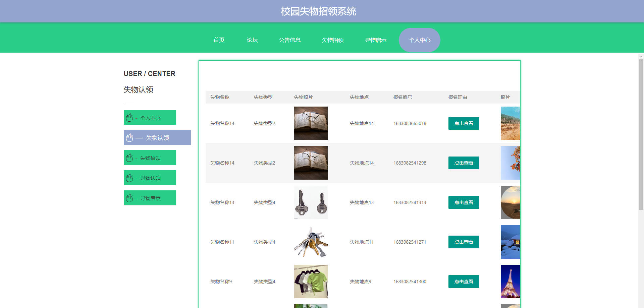Click the page vertical scrollbar thumb
644x308 pixels.
[641, 135]
